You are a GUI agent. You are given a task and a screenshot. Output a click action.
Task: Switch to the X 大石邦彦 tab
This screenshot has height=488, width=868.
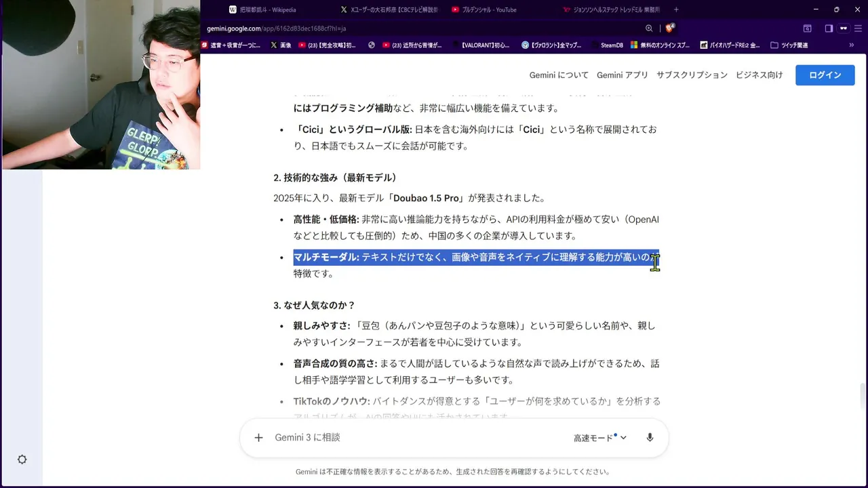(389, 9)
